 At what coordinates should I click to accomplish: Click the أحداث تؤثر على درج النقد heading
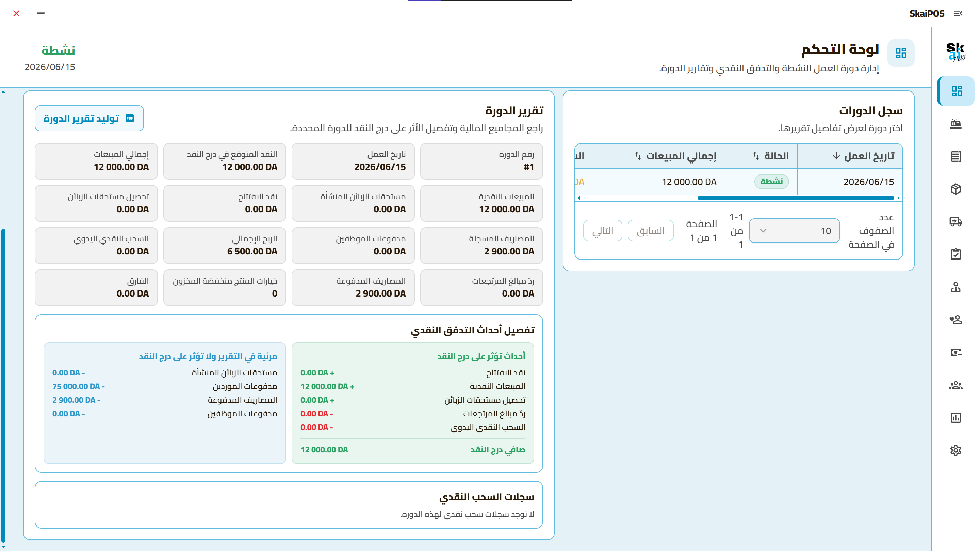[481, 356]
